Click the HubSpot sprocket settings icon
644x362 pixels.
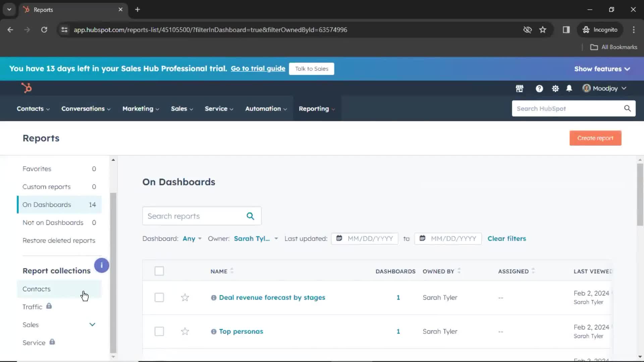[x=555, y=88]
